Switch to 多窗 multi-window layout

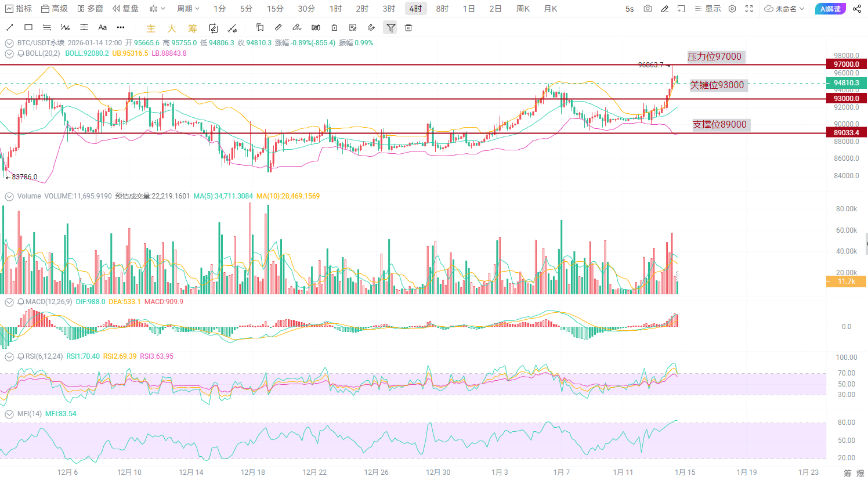pyautogui.click(x=90, y=9)
